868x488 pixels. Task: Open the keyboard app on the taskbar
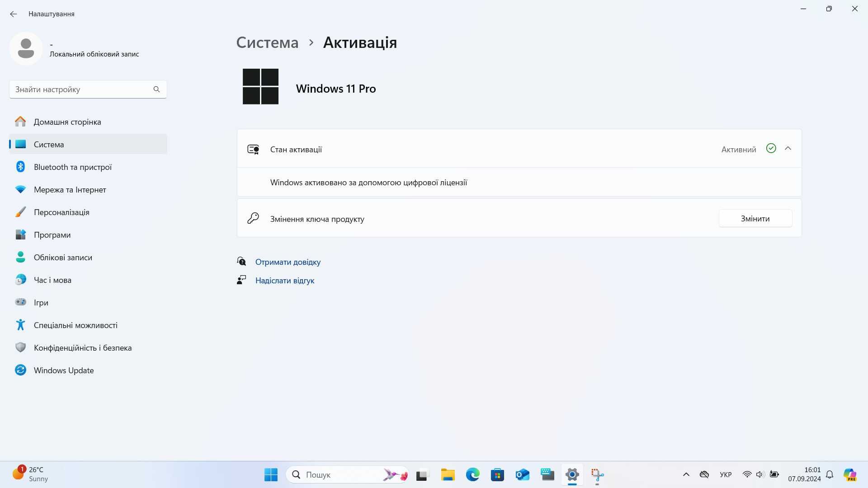(x=547, y=474)
